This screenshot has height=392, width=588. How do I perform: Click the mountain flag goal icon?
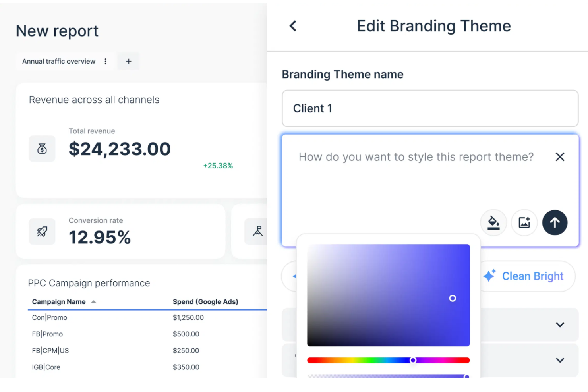tap(258, 231)
